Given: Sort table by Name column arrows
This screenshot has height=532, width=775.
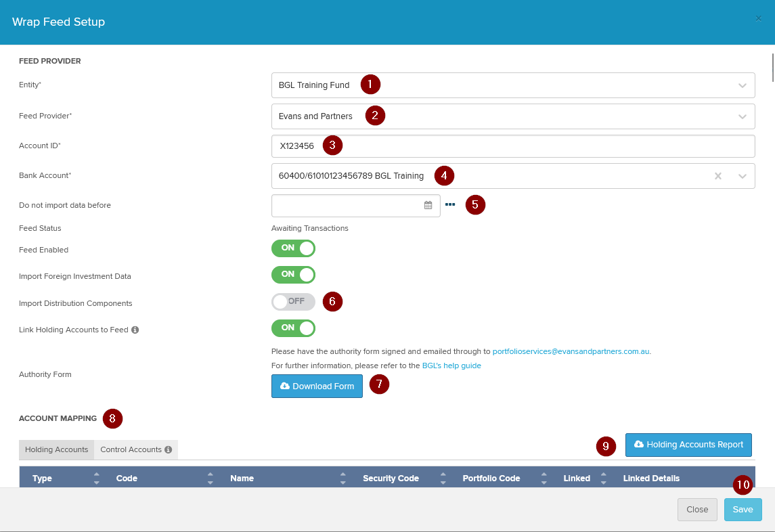Looking at the screenshot, I should coord(342,478).
